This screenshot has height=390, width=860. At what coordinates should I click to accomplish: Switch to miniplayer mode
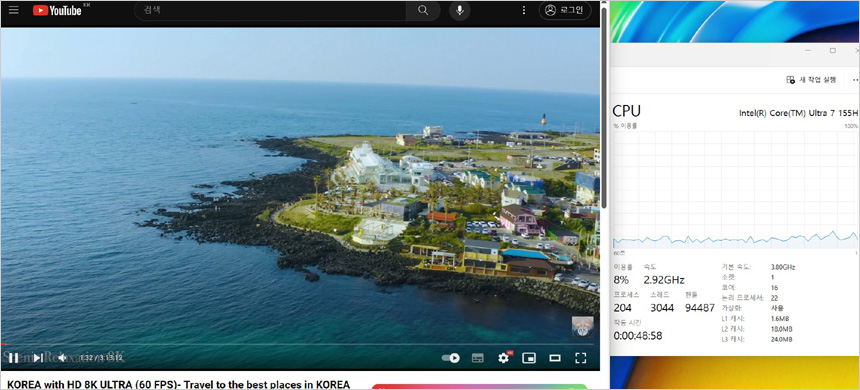pyautogui.click(x=529, y=358)
